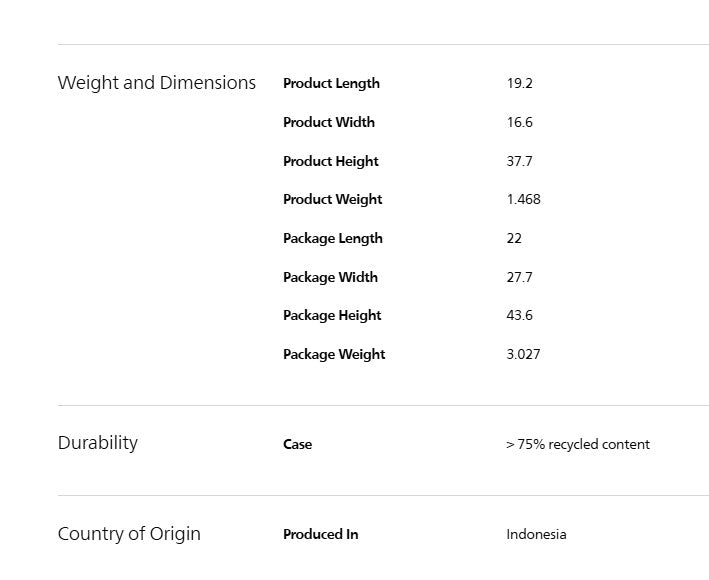This screenshot has height=580, width=709.
Task: Click the Product Height label
Action: click(331, 161)
